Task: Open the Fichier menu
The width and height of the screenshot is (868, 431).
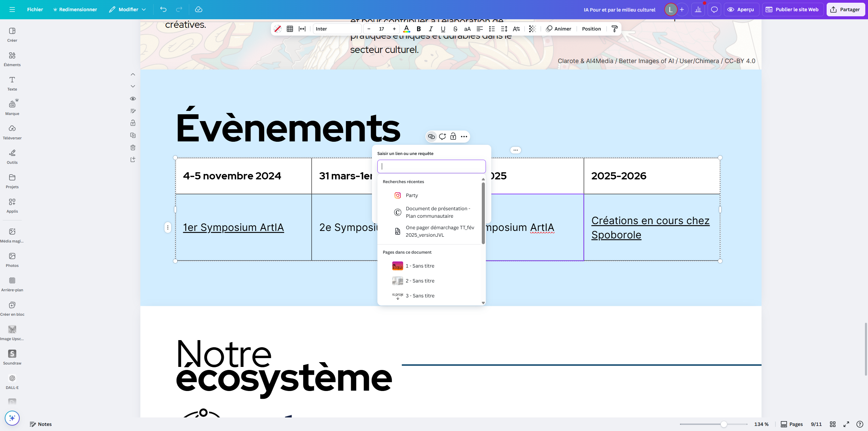Action: 35,9
